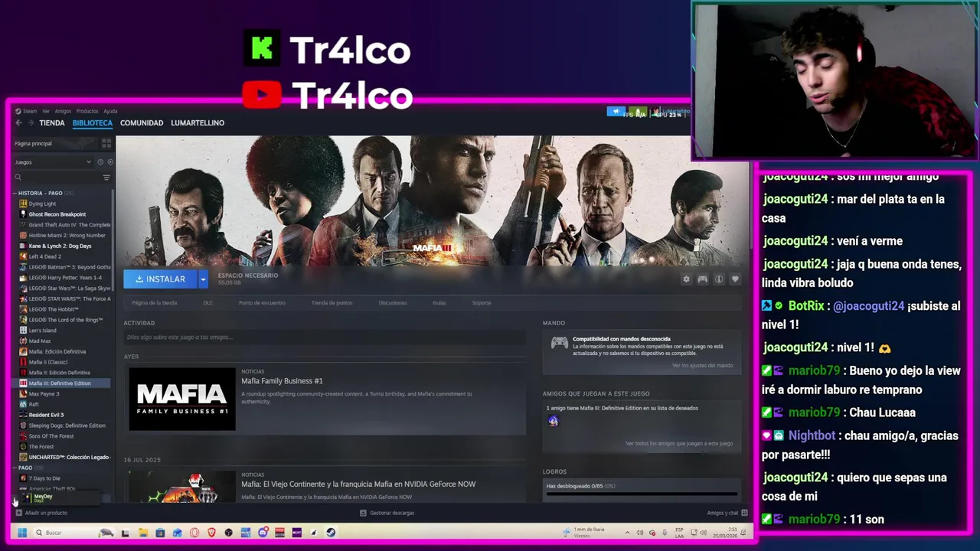Show hidden system tray icons chevron

pyautogui.click(x=628, y=533)
